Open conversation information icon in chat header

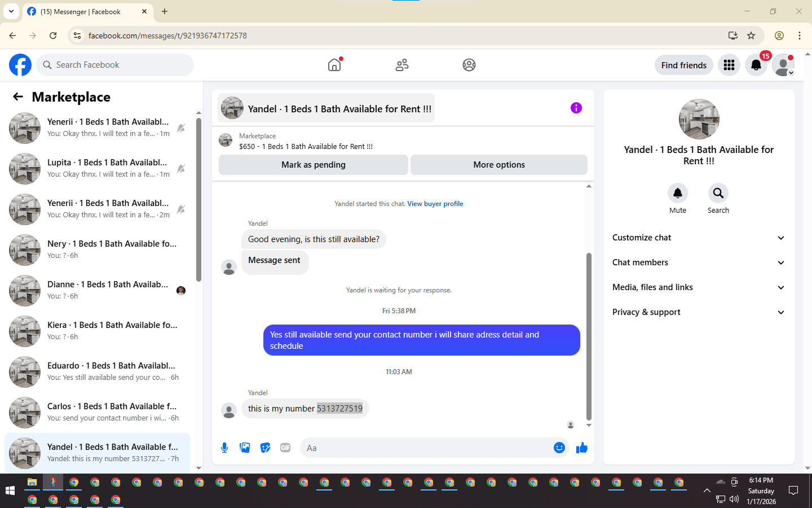click(576, 108)
